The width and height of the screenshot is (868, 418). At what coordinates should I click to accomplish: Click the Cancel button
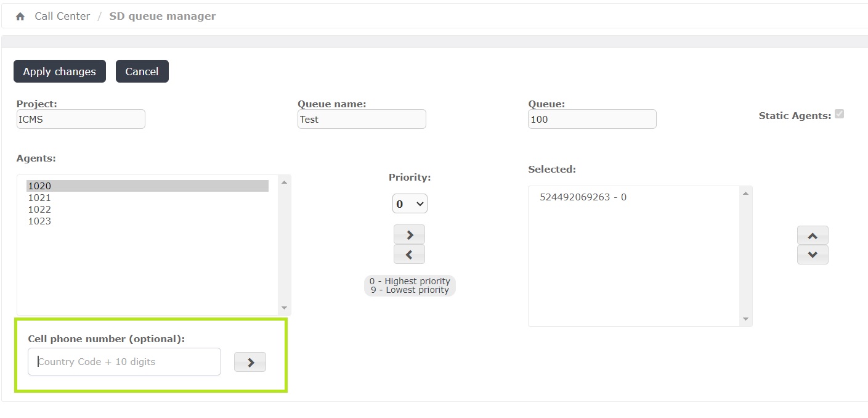[x=142, y=72]
